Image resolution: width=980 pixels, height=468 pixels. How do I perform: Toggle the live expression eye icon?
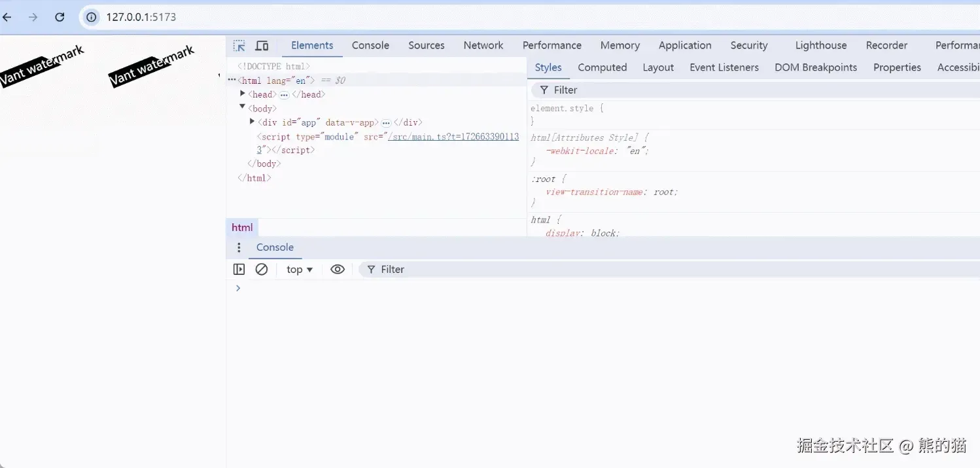pyautogui.click(x=338, y=270)
